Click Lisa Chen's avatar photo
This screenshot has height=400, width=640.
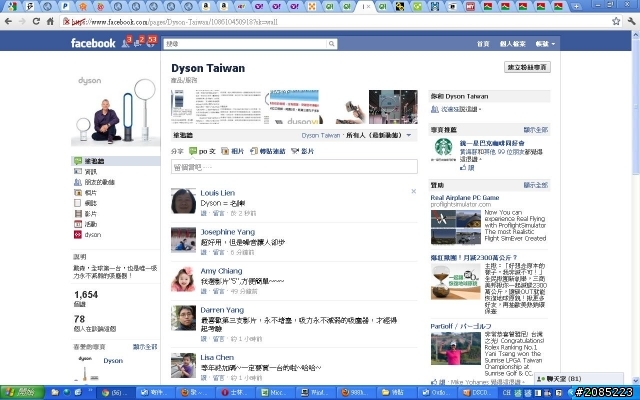point(183,366)
